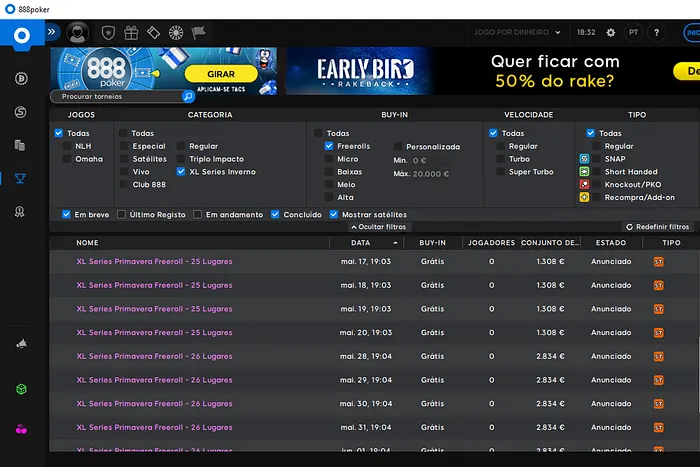
Task: Collapse filters with Ocultar filtros
Action: coord(378,227)
